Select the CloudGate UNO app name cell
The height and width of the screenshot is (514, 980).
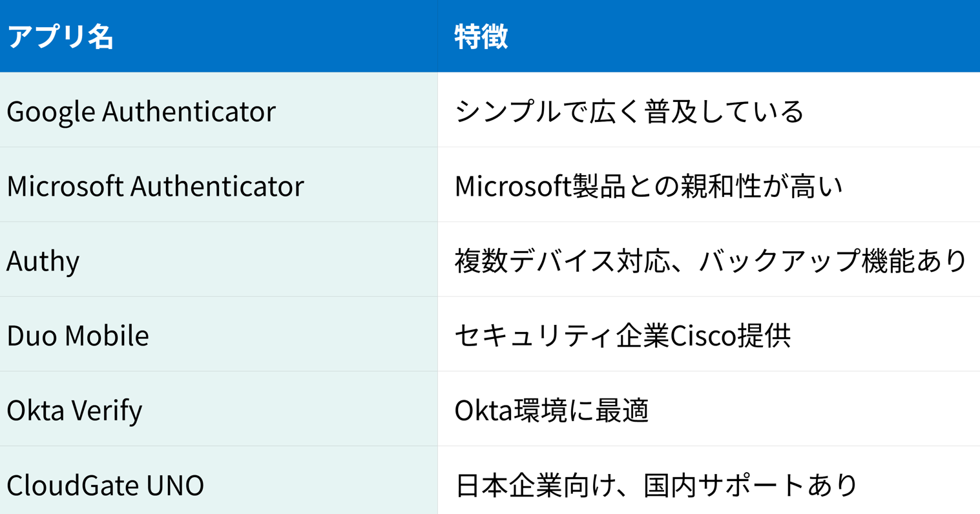pos(105,485)
